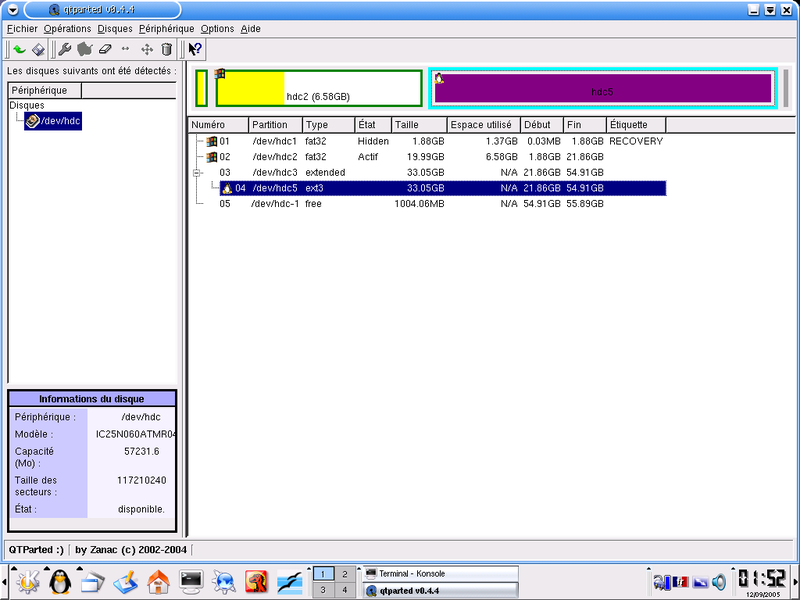The width and height of the screenshot is (800, 600).
Task: Select the /dev/hdc5 ext3 partition row
Action: coord(443,188)
